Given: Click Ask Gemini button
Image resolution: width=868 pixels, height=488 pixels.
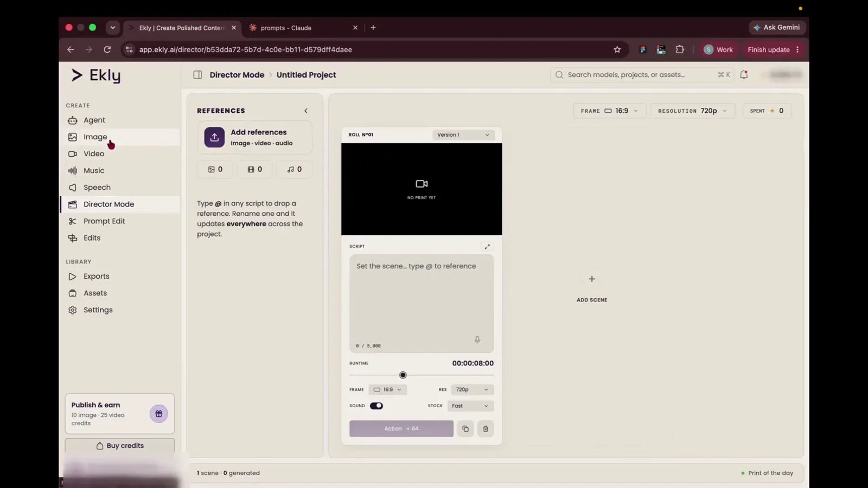Looking at the screenshot, I should (x=776, y=27).
